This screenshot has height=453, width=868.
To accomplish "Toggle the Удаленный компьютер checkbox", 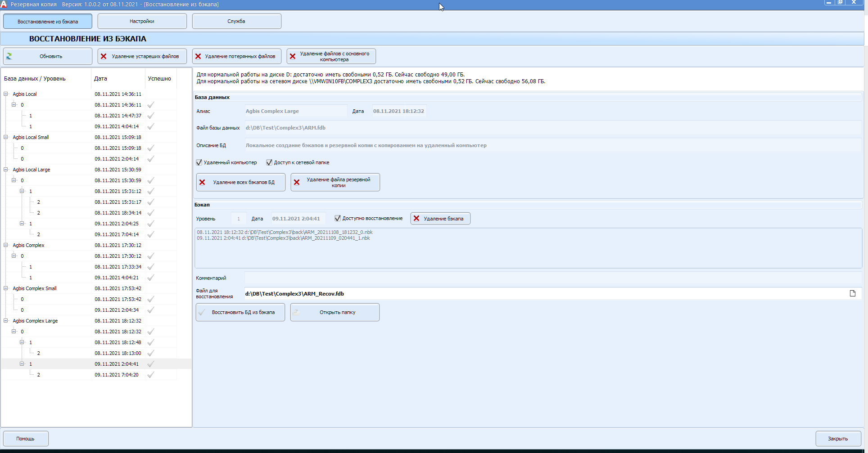I will (x=199, y=162).
